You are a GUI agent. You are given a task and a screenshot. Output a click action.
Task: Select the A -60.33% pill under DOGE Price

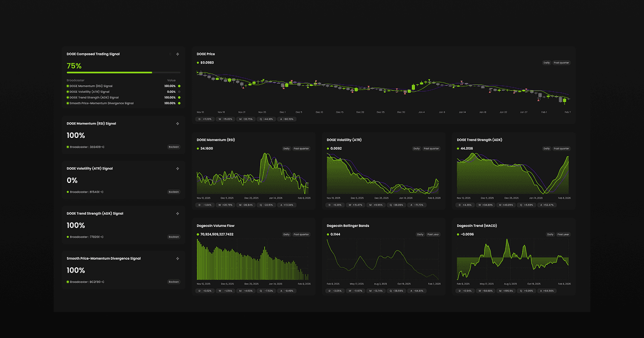coord(287,119)
